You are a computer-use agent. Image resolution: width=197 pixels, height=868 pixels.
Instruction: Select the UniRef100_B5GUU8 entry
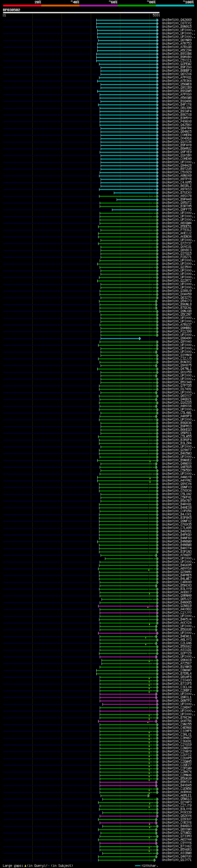pyautogui.click(x=177, y=629)
